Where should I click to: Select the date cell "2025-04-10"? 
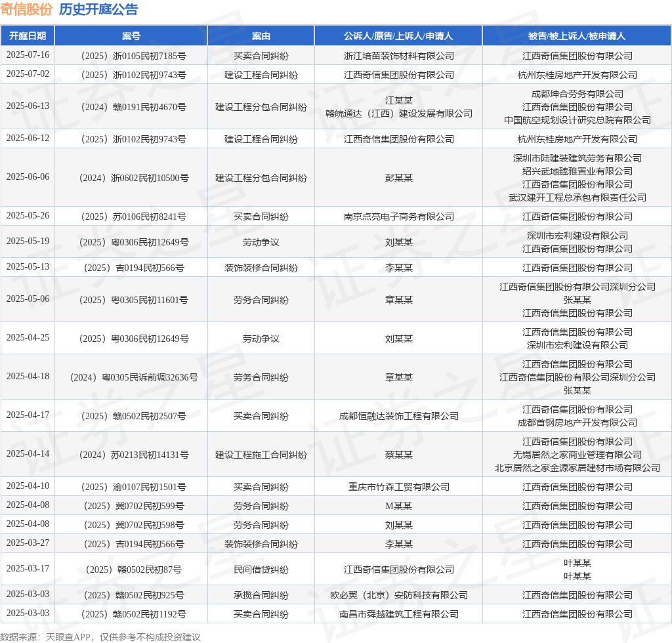click(x=28, y=486)
